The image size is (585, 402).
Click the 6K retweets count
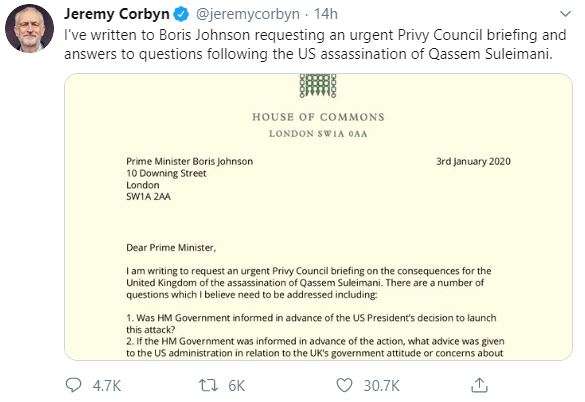click(x=237, y=386)
